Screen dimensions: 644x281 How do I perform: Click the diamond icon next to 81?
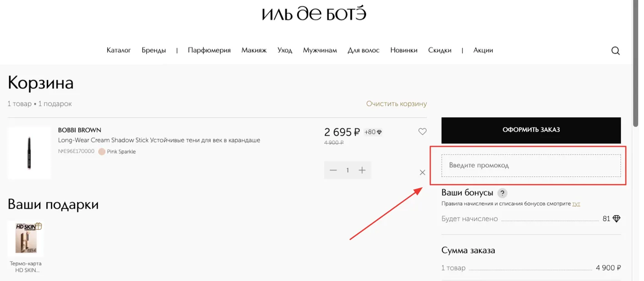pyautogui.click(x=617, y=219)
